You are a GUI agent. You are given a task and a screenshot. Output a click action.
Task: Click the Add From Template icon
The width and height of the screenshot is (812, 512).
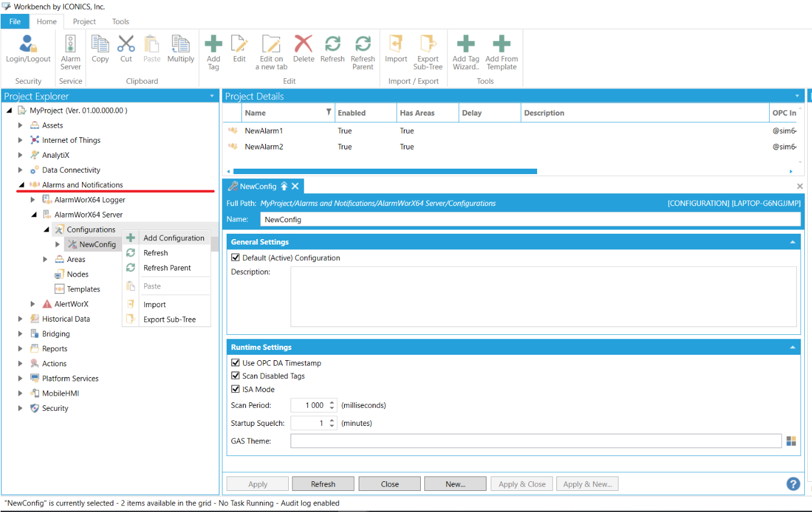click(502, 45)
